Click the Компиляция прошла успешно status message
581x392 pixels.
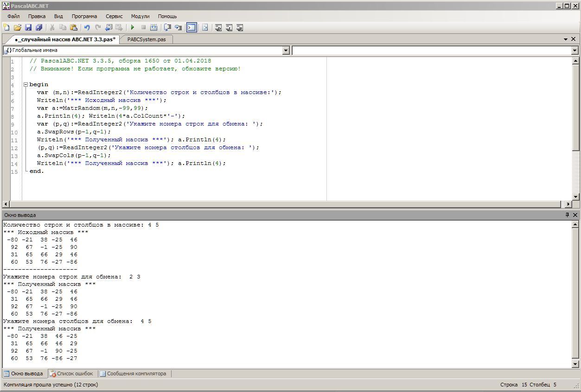click(51, 385)
